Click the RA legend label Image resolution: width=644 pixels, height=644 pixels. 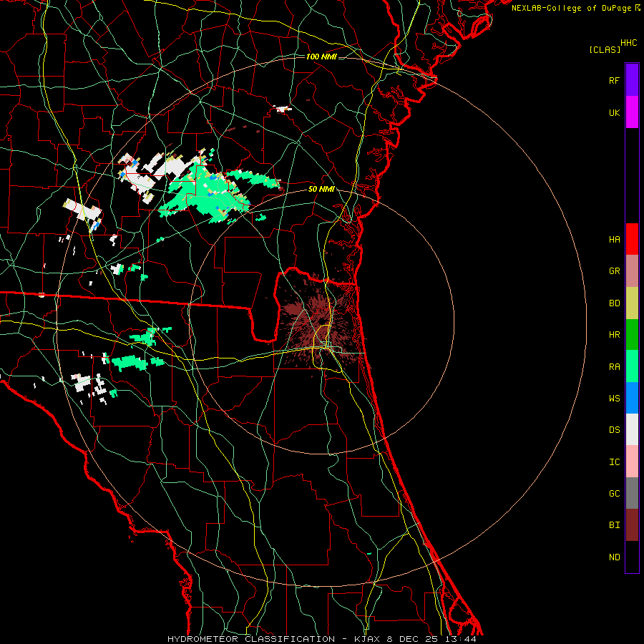tap(615, 367)
